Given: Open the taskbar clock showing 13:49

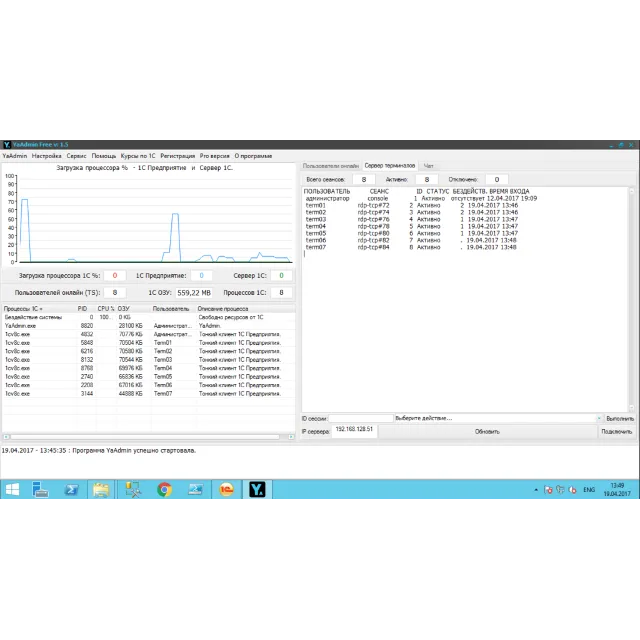Looking at the screenshot, I should [x=617, y=489].
